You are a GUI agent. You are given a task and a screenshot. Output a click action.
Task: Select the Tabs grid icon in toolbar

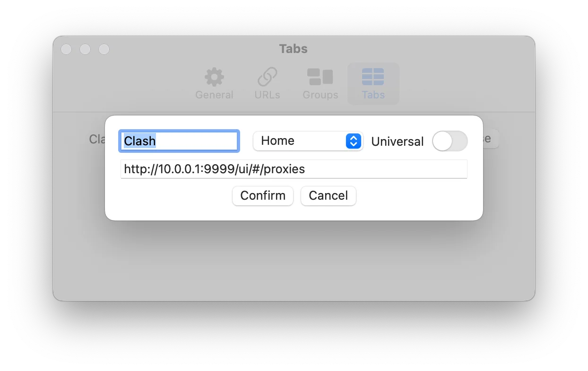coord(373,77)
